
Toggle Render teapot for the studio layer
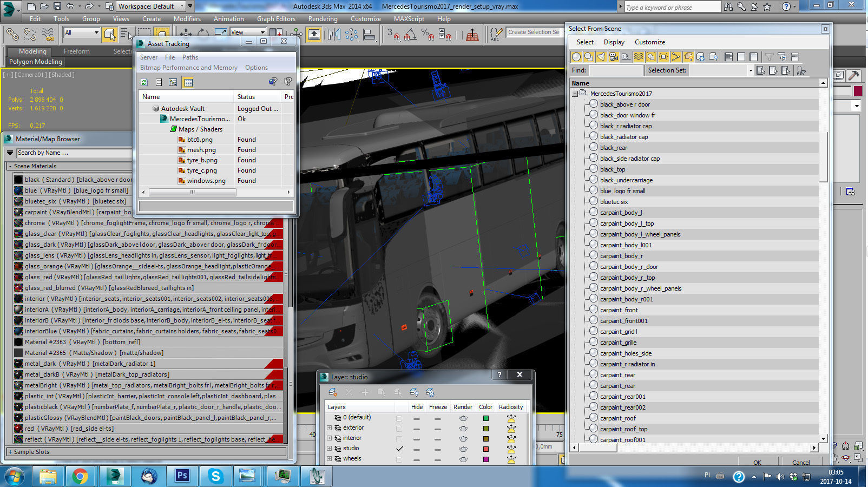(x=463, y=449)
